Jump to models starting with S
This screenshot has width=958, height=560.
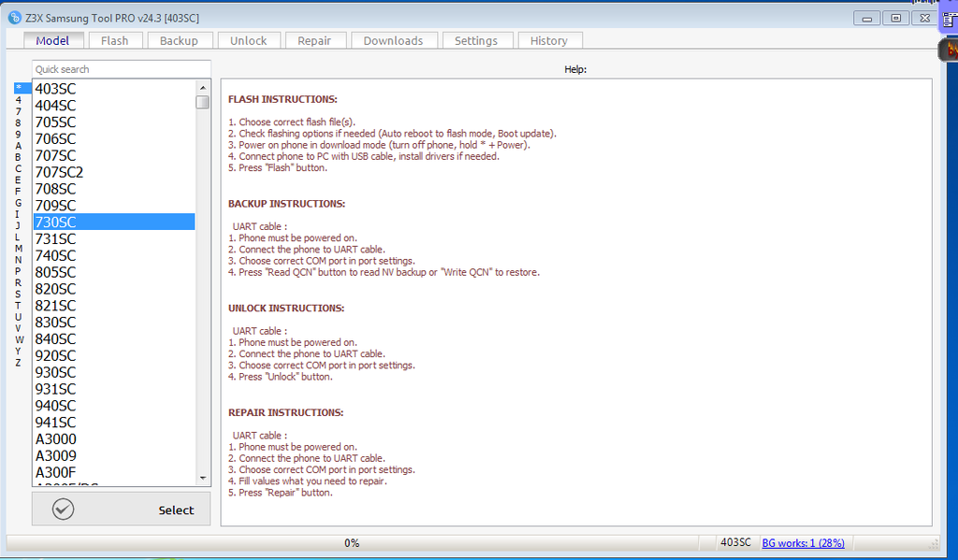tap(19, 294)
